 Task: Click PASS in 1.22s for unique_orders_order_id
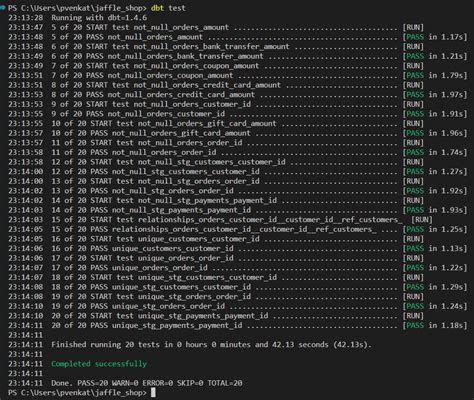435,268
